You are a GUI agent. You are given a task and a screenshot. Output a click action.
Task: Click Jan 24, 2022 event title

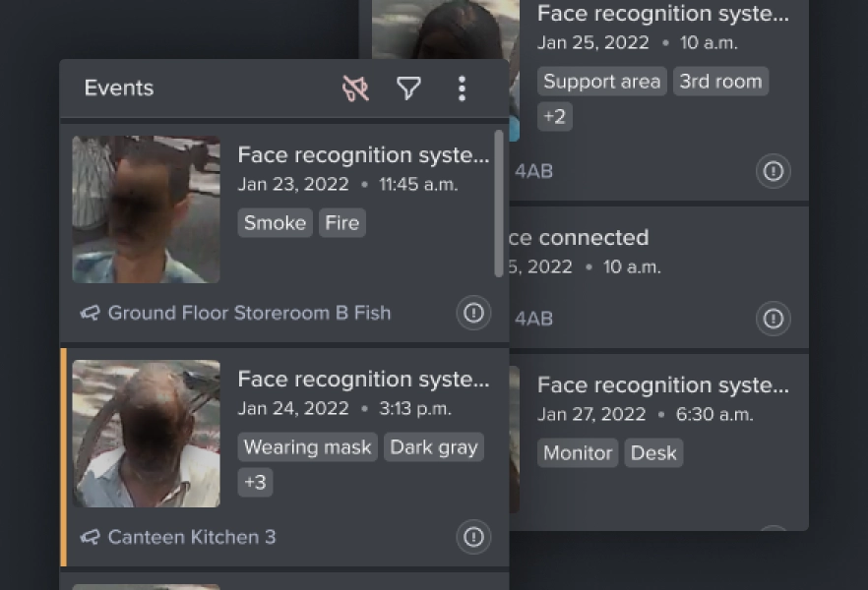tap(363, 380)
